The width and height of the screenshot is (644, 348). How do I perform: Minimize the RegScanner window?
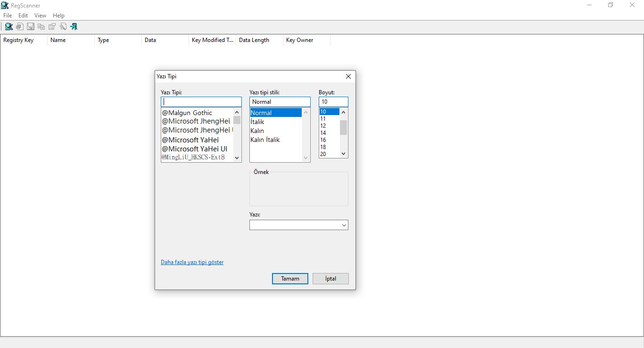click(589, 5)
